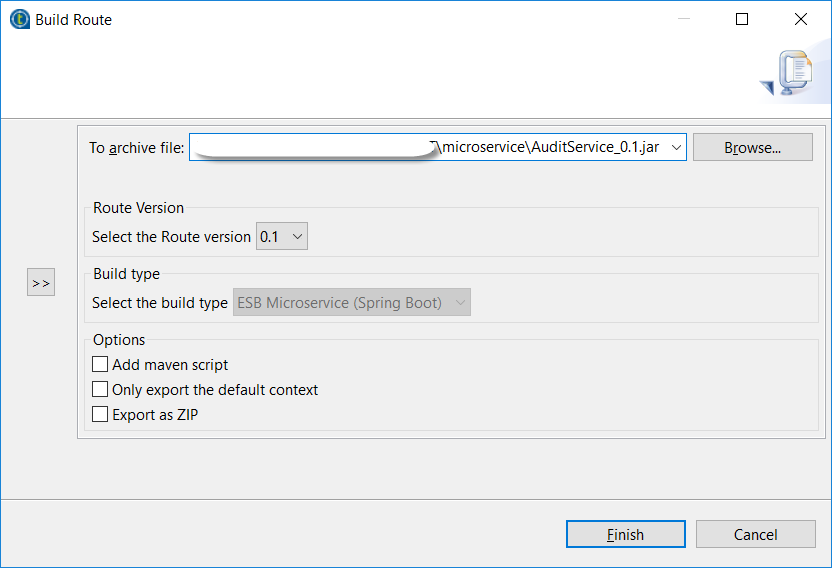
Task: Click Finish to build the route
Action: tap(625, 535)
